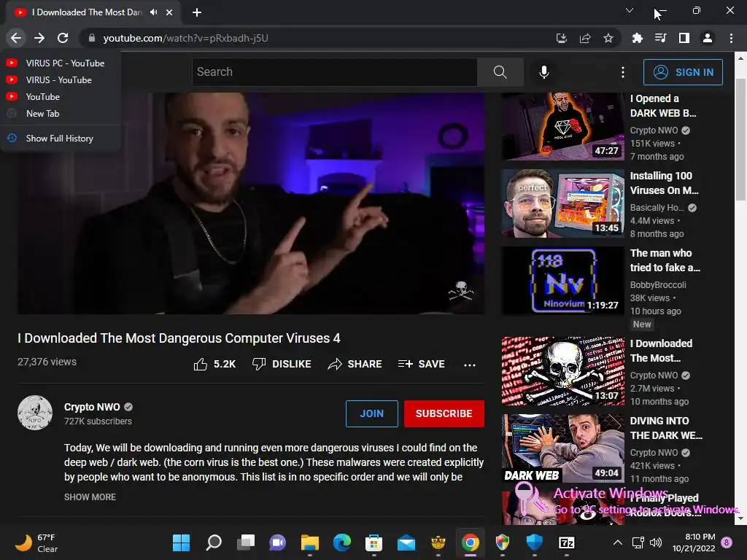Screen dimensions: 747x560
Task: Open the clock showing 8:10 PM
Action: 694,542
